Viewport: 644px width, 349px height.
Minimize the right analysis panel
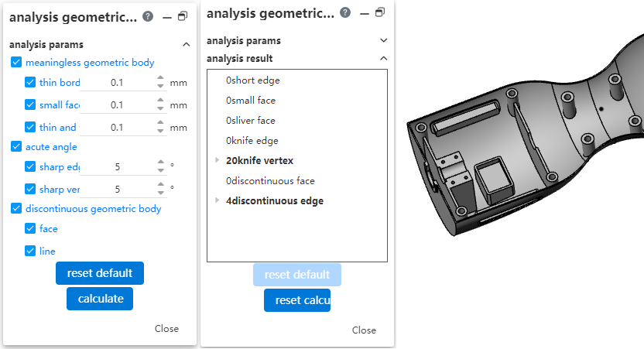pyautogui.click(x=364, y=12)
